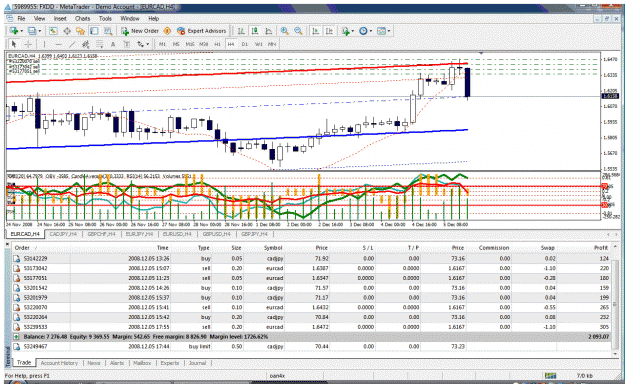
Task: Select the Trendline drawing tool
Action: point(72,44)
